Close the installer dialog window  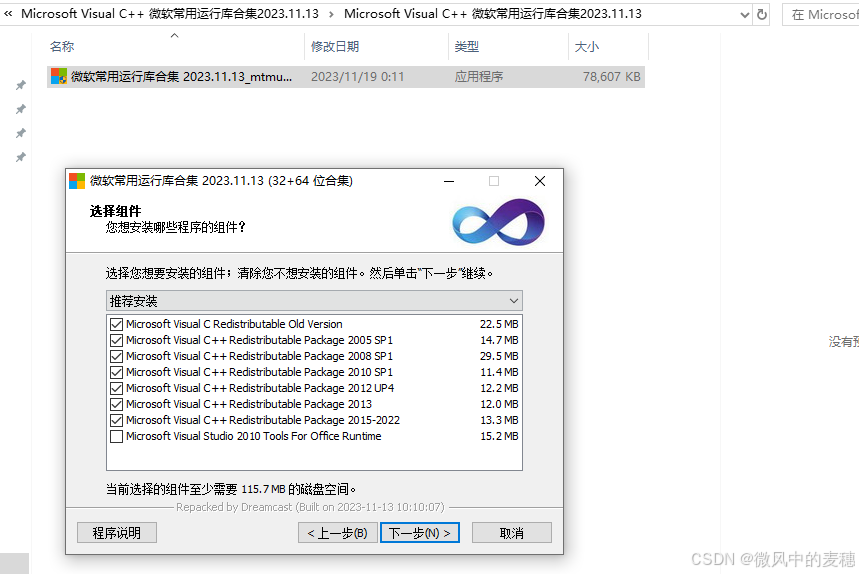[540, 181]
